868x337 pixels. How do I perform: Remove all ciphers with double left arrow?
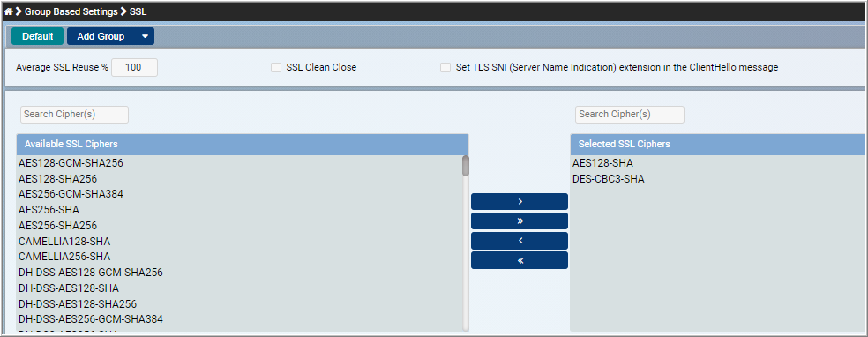520,260
